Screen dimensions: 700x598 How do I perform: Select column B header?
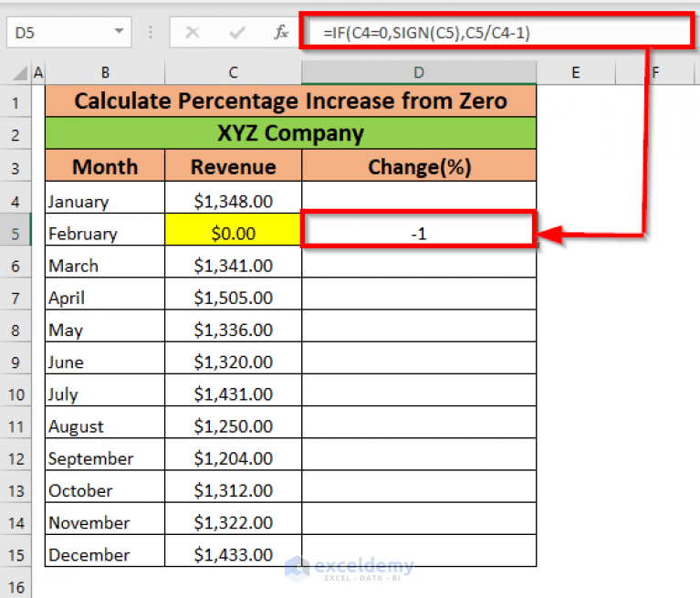(105, 72)
